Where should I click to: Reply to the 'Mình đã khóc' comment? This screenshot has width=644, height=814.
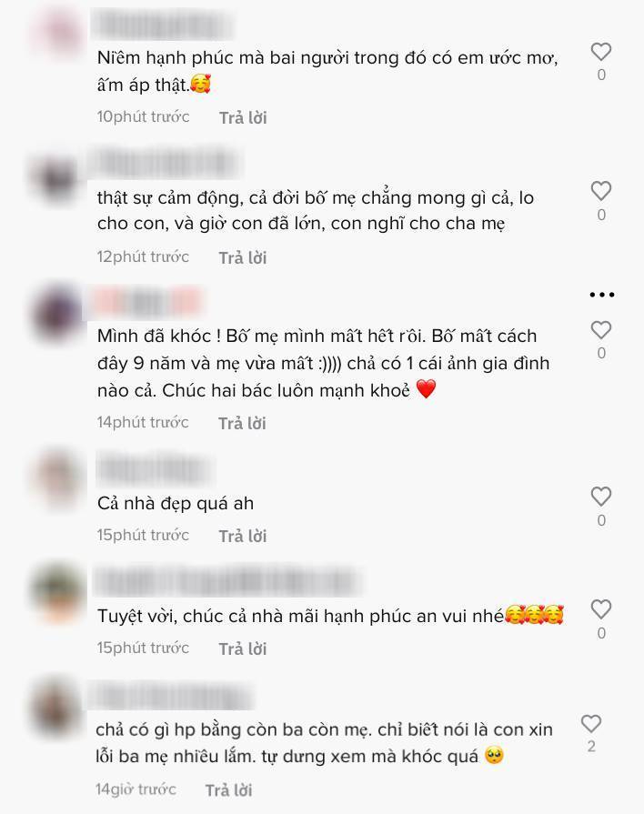242,423
